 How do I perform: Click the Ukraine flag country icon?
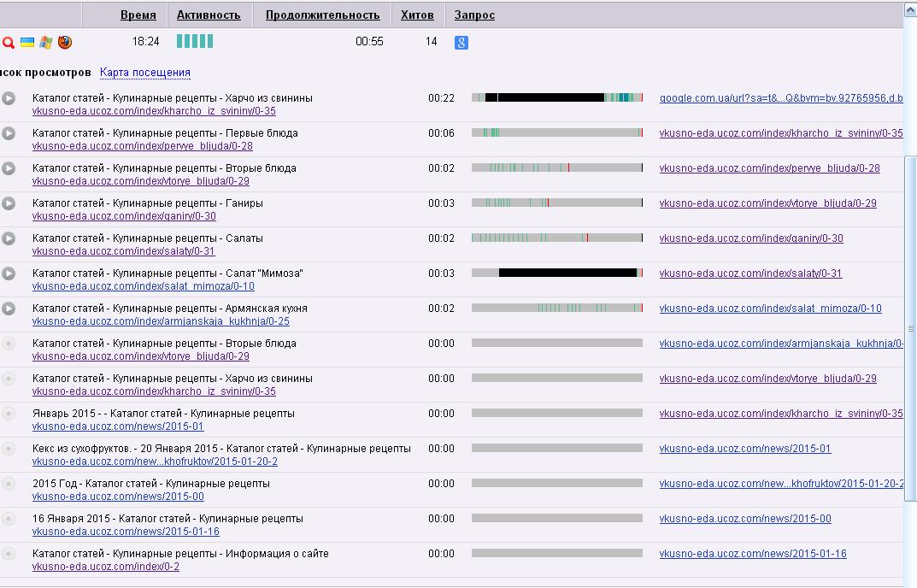tap(27, 42)
